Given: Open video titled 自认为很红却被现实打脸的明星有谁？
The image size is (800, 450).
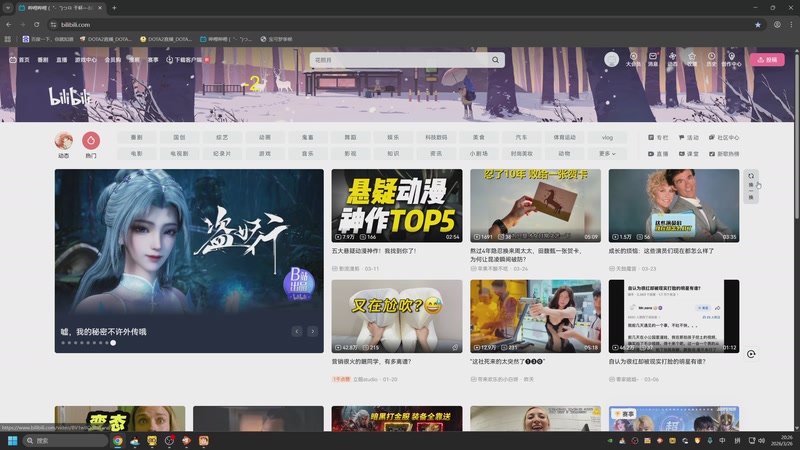Looking at the screenshot, I should pyautogui.click(x=657, y=362).
